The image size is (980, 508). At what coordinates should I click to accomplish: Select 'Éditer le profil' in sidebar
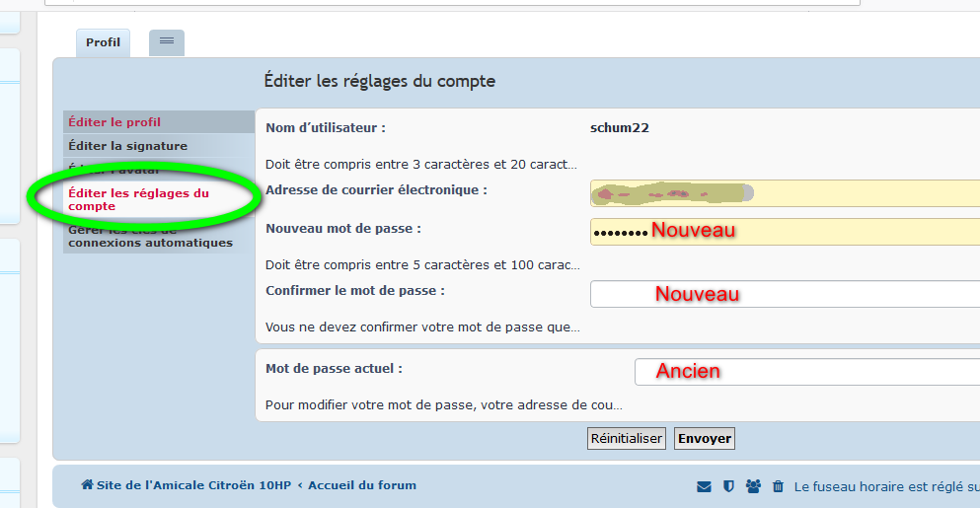click(x=114, y=122)
